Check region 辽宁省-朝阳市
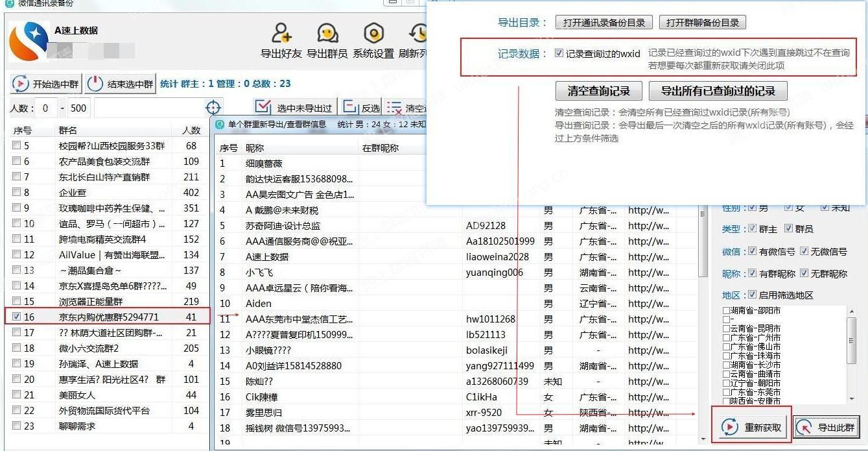This screenshot has height=451, width=868. coord(727,384)
